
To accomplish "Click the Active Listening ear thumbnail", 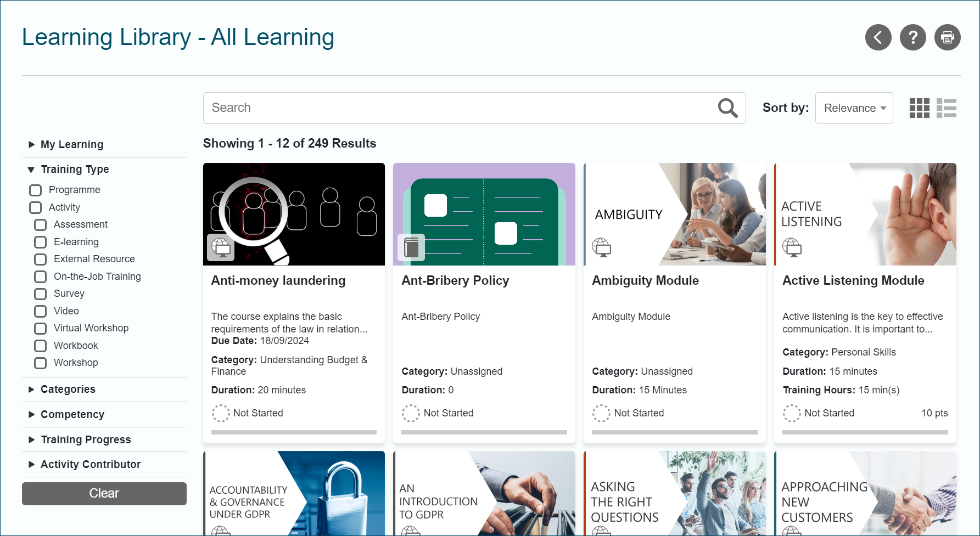I will point(865,214).
